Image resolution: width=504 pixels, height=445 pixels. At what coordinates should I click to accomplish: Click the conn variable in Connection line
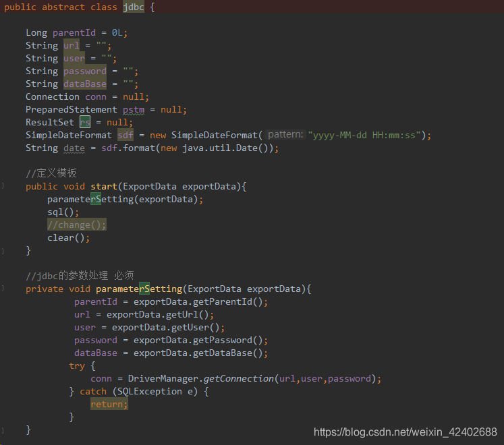[96, 96]
